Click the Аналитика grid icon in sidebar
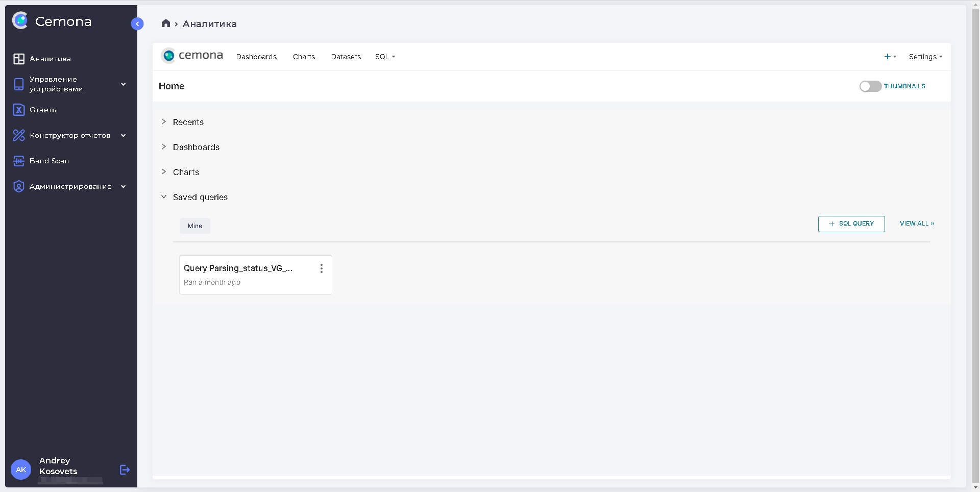The height and width of the screenshot is (492, 980). coord(19,59)
